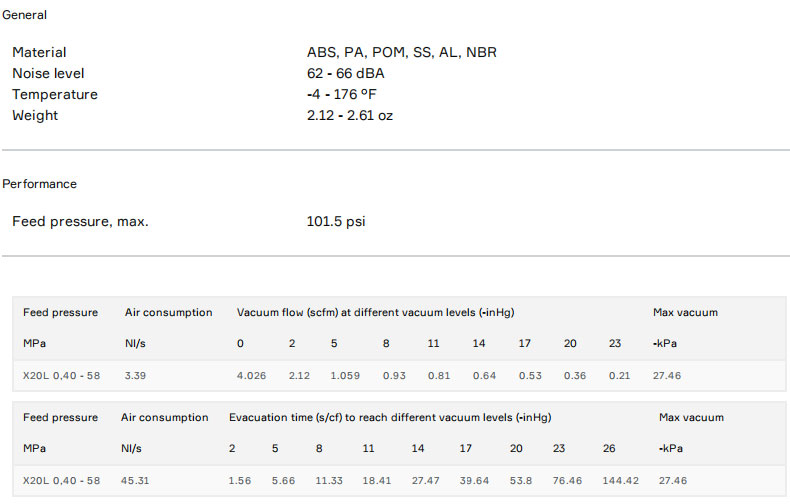This screenshot has width=790, height=504.
Task: Click the Evacuation time (s/cf) column header
Action: (x=390, y=417)
